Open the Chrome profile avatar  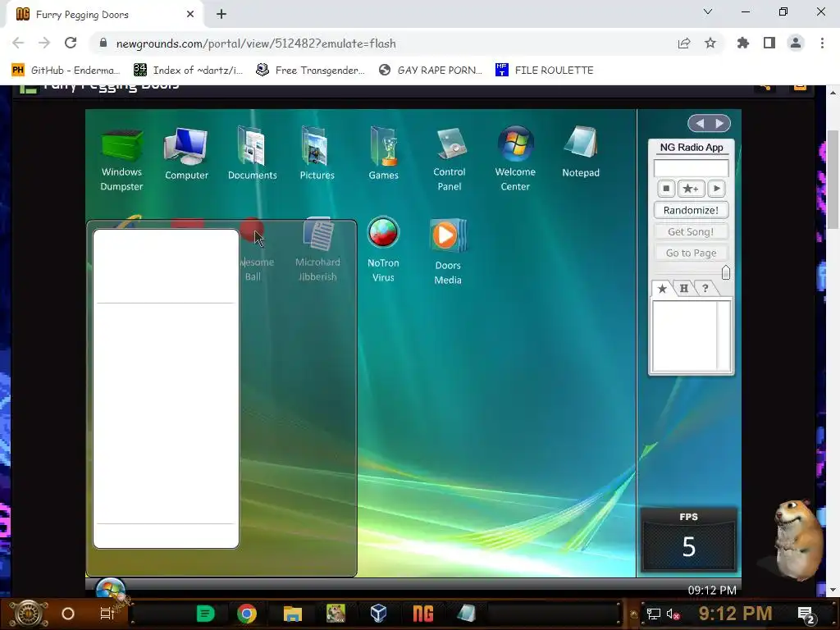point(796,43)
